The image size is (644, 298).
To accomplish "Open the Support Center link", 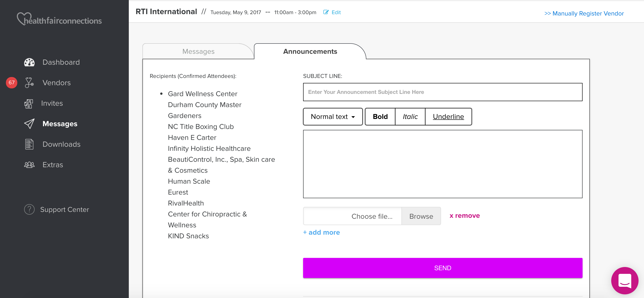I will [x=64, y=209].
